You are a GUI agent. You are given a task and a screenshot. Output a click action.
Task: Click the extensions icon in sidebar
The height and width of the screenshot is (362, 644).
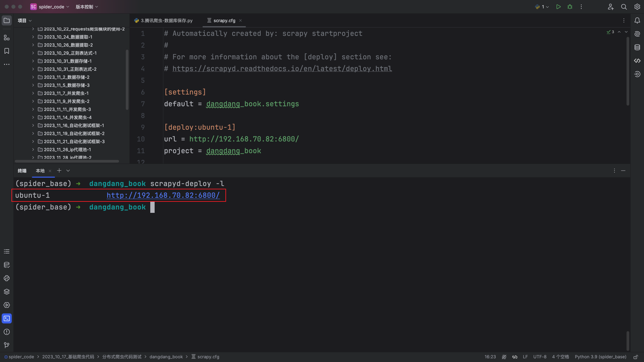point(7,38)
